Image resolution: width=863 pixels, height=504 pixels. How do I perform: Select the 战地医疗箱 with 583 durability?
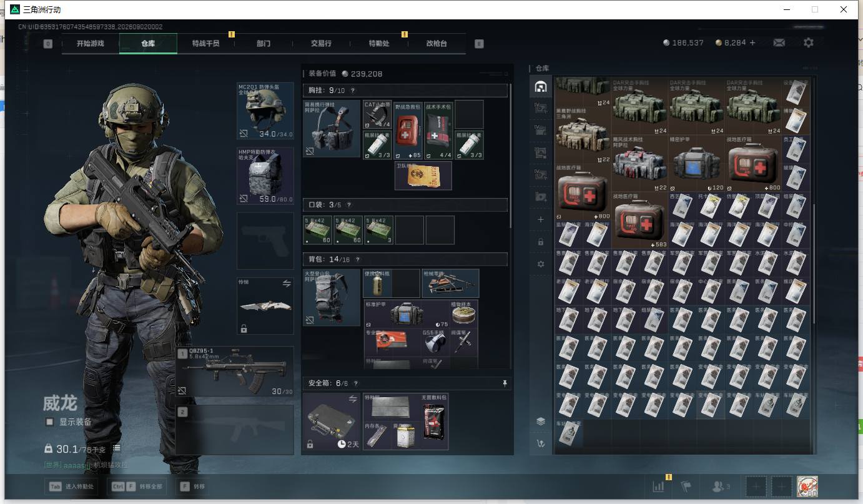[639, 220]
